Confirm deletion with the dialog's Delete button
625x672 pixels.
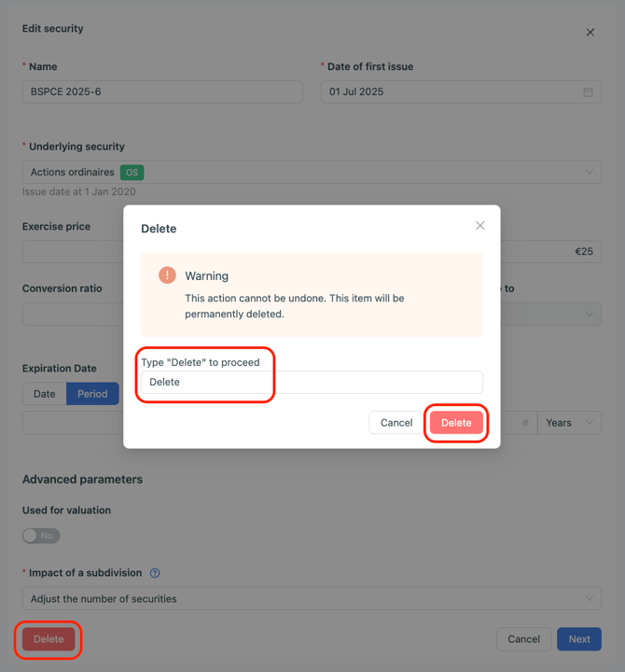(x=456, y=423)
